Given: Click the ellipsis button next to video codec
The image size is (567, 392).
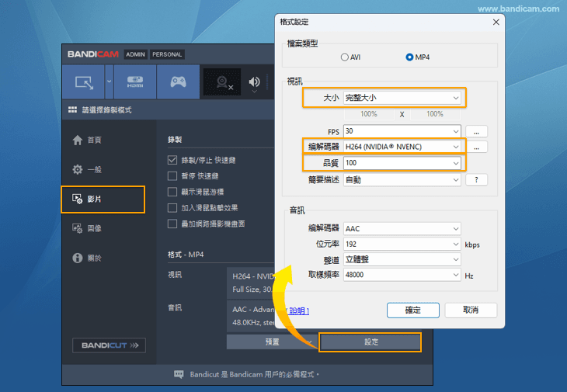Looking at the screenshot, I should pyautogui.click(x=476, y=147).
